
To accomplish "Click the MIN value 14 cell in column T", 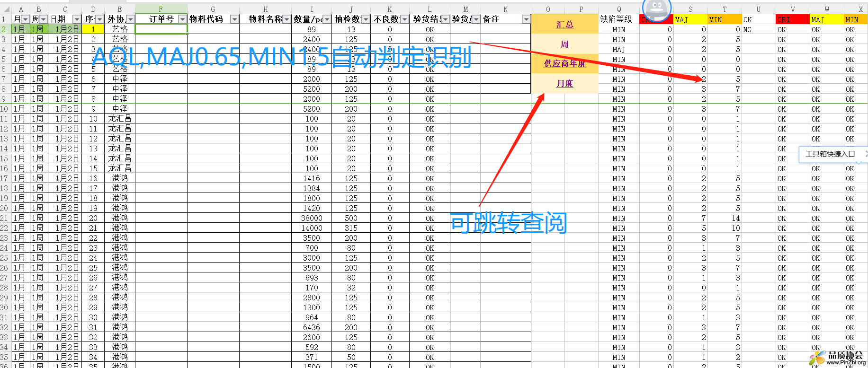I will (x=725, y=218).
